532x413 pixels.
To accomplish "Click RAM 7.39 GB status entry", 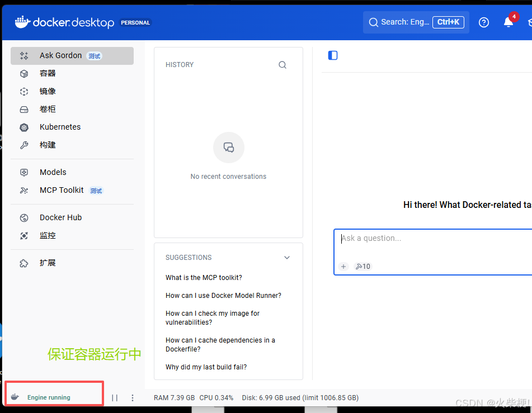I will (175, 398).
